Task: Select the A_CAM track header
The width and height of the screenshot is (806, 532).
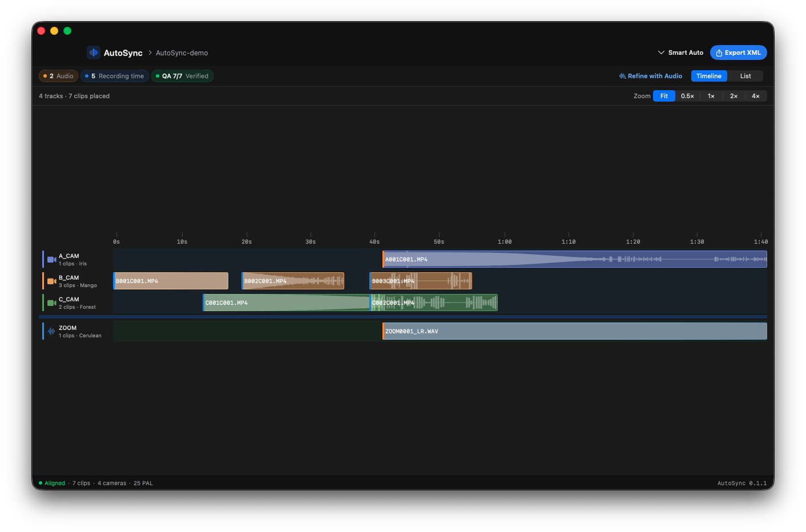Action: pyautogui.click(x=76, y=259)
